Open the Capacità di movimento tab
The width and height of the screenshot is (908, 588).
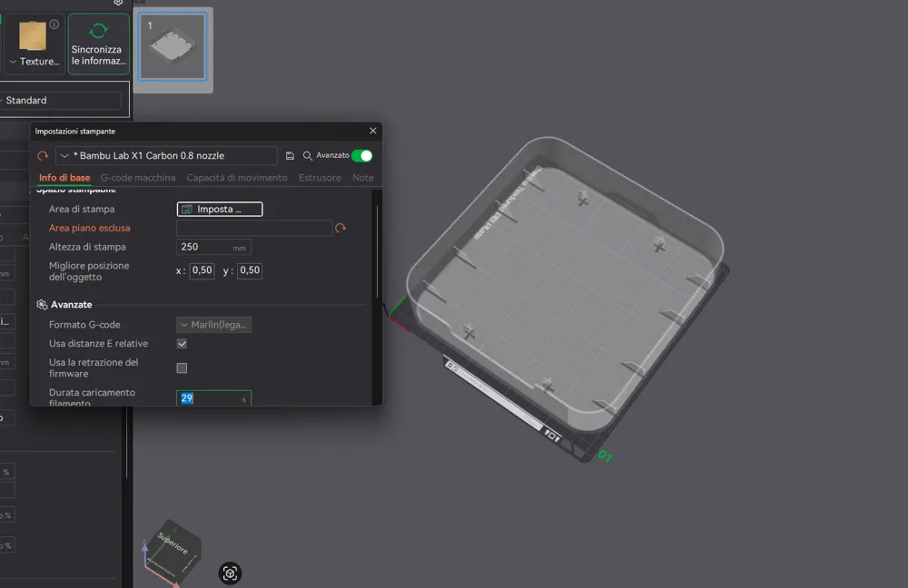pos(237,178)
